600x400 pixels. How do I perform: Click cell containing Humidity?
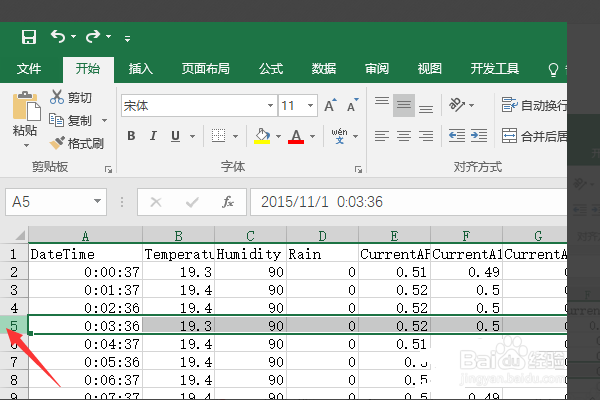[x=250, y=254]
